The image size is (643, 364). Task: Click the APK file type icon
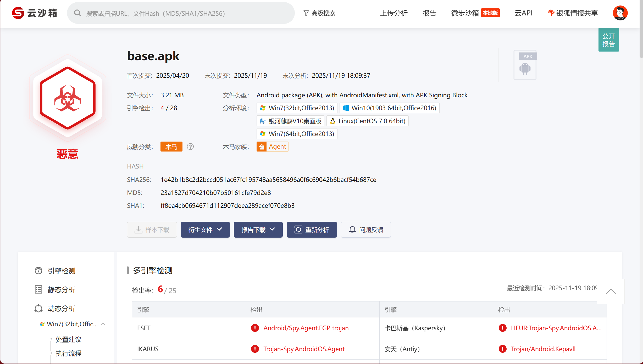tap(525, 65)
